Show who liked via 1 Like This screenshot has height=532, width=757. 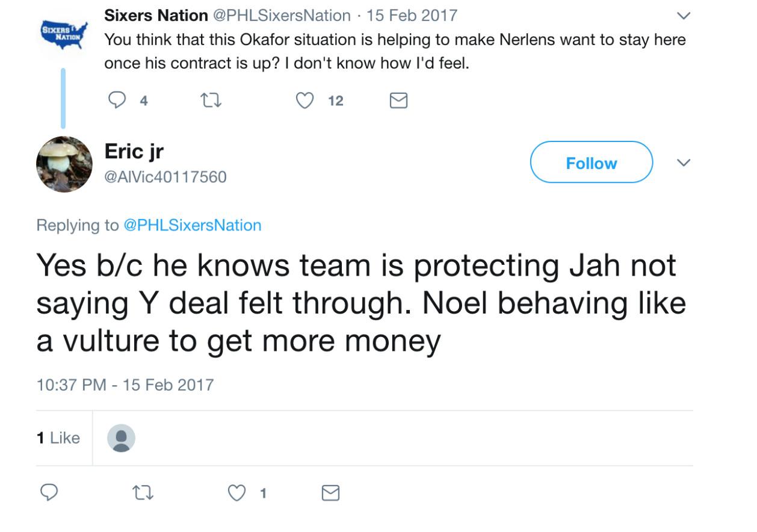(58, 438)
